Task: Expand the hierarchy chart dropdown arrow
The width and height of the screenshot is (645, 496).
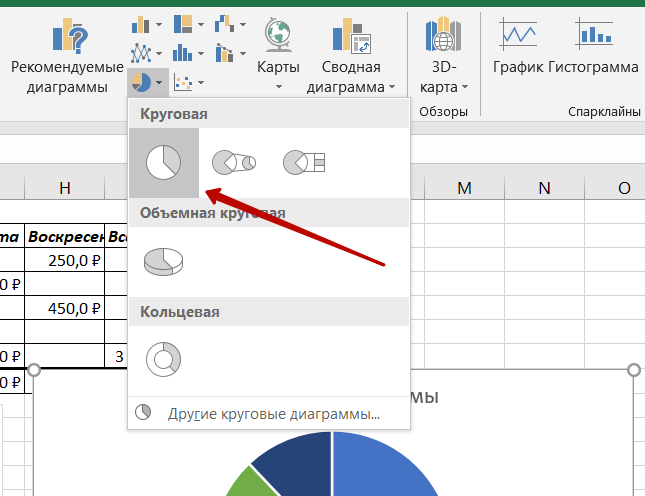Action: click(201, 25)
